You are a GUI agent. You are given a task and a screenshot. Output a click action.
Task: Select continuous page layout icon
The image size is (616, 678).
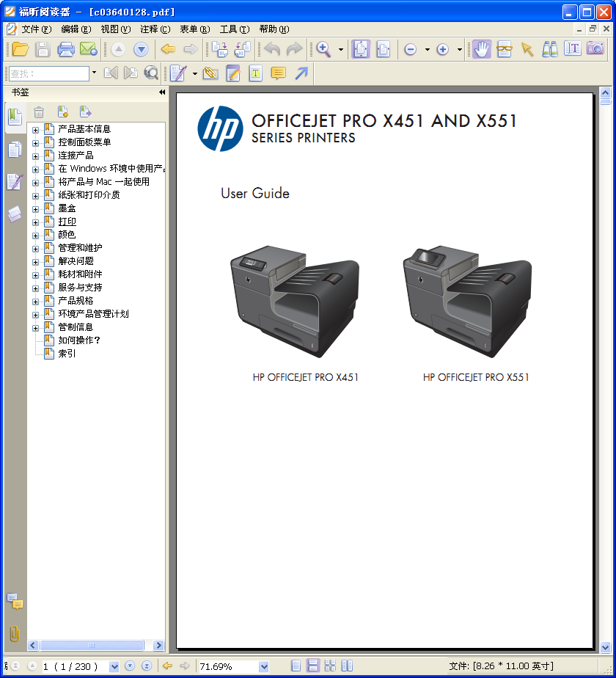[313, 666]
